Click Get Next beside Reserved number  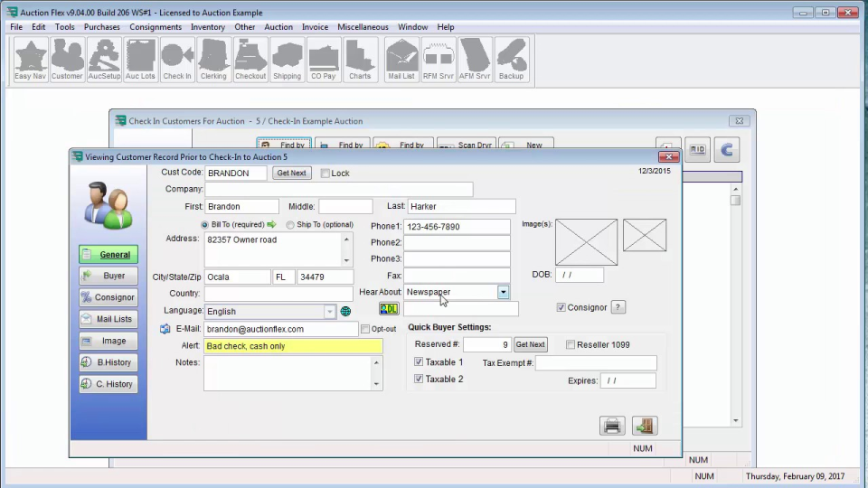coord(530,345)
